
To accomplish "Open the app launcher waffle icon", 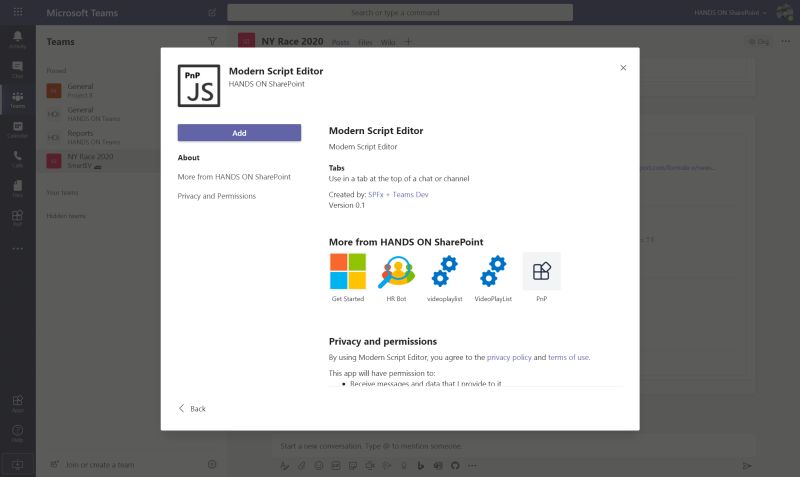I will [x=18, y=12].
